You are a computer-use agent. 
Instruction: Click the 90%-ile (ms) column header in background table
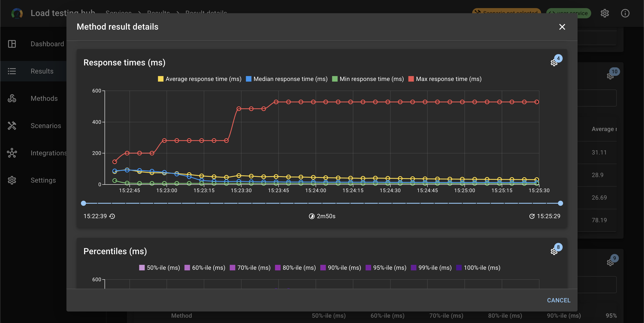click(x=564, y=316)
